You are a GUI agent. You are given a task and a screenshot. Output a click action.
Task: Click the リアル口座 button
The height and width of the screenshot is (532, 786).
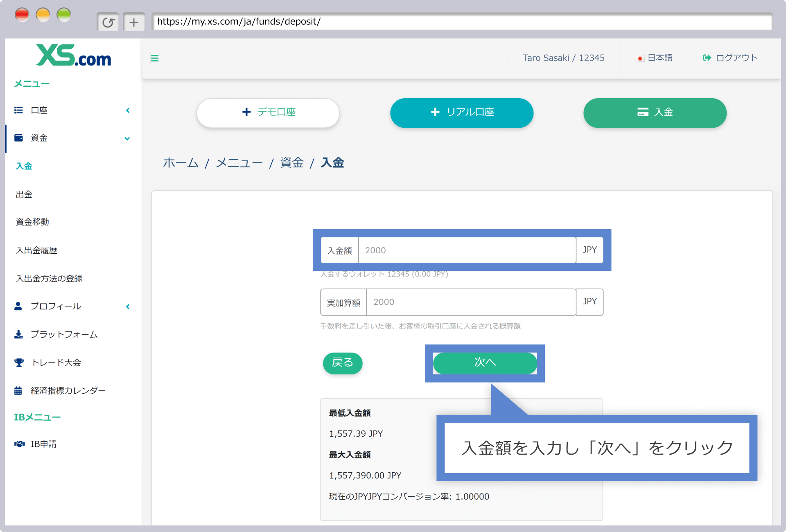(462, 113)
